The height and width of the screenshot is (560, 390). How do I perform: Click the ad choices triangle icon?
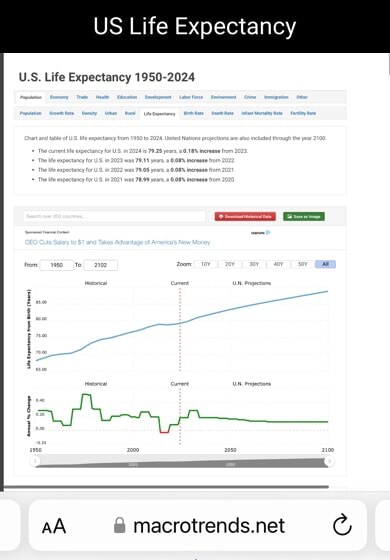click(x=268, y=232)
